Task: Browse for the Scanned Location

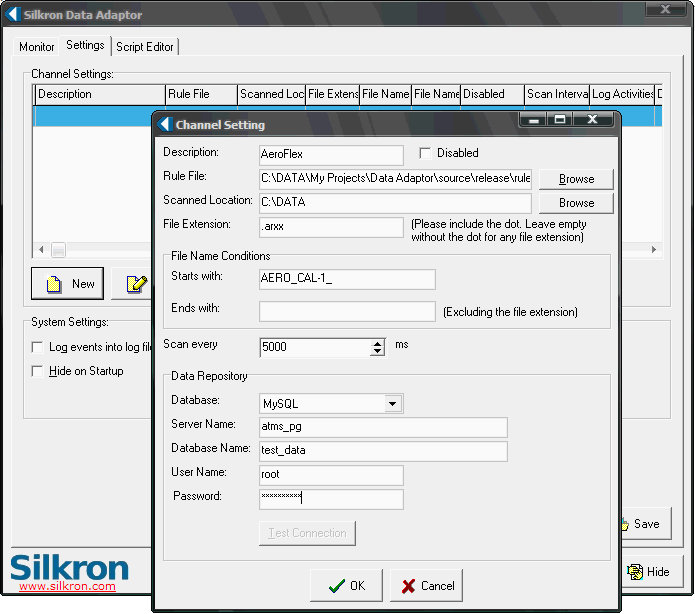Action: click(x=576, y=203)
